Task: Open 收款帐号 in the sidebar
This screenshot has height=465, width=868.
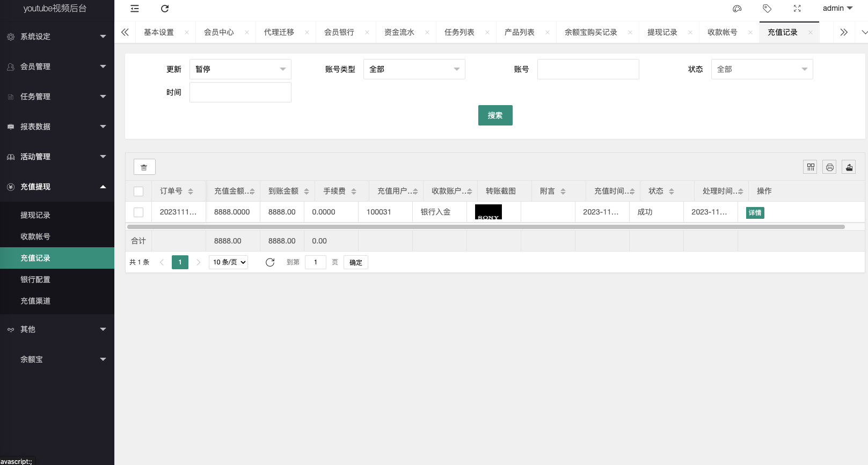Action: 57,237
